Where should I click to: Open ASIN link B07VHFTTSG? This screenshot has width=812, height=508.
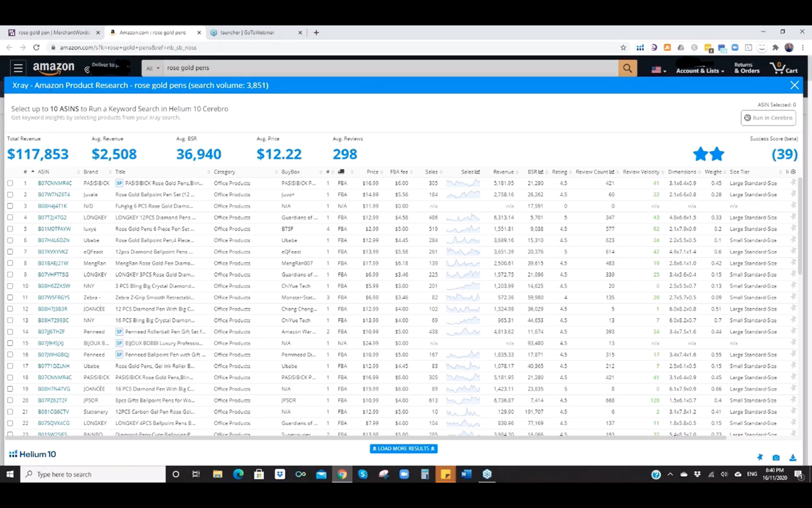(53, 274)
